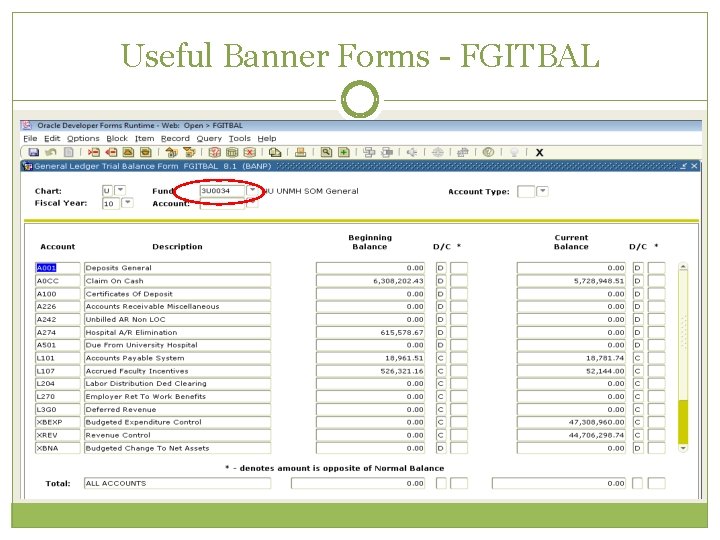Open the Record menu
The image size is (720, 540).
coord(175,138)
